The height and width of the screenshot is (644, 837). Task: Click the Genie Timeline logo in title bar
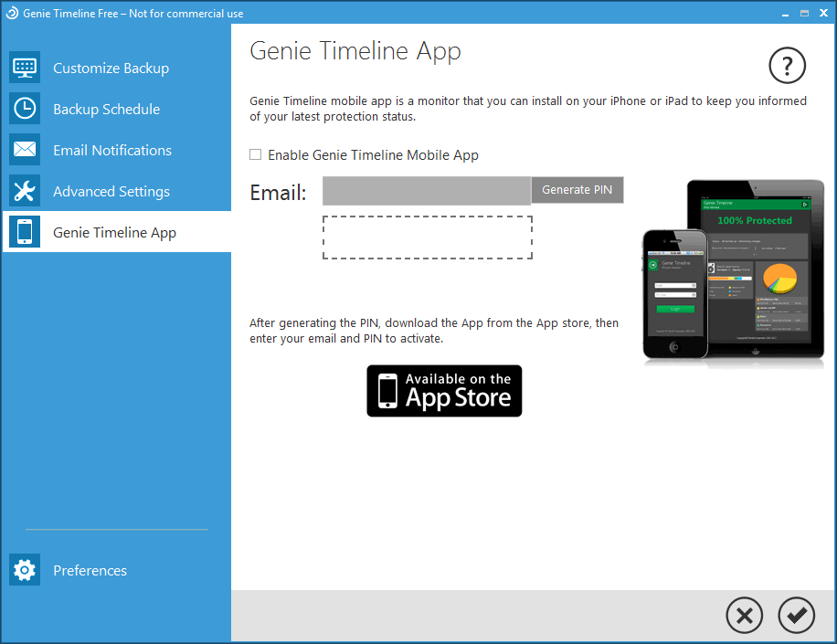click(12, 14)
